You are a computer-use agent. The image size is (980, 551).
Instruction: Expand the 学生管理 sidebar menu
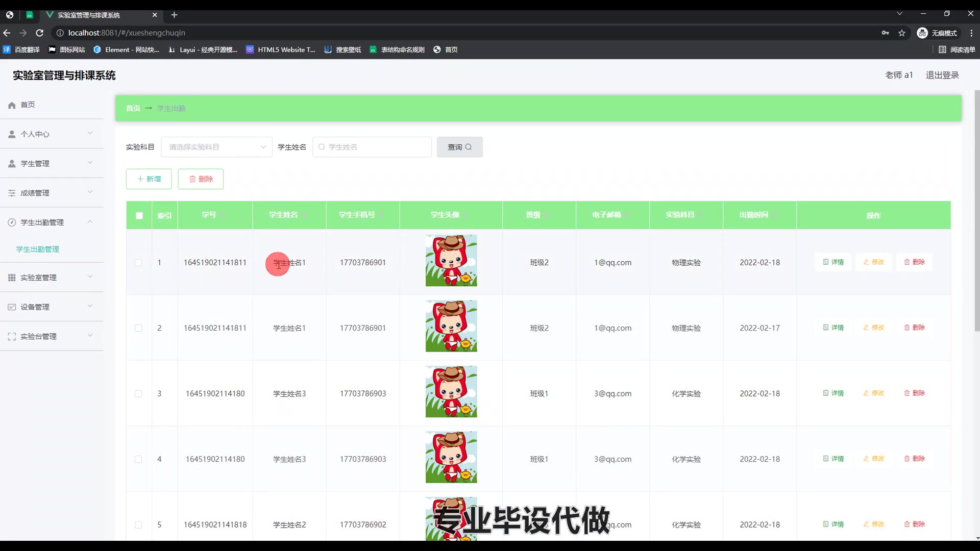52,163
